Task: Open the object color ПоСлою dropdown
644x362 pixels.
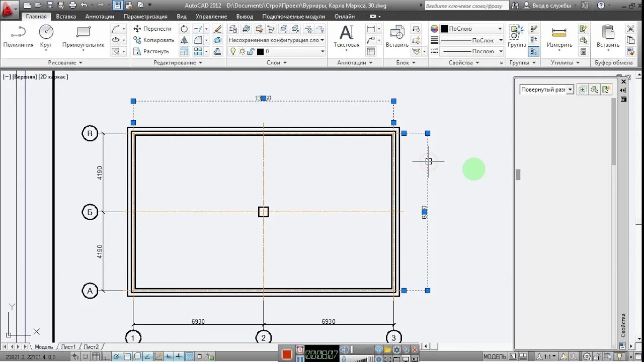Action: 471,29
